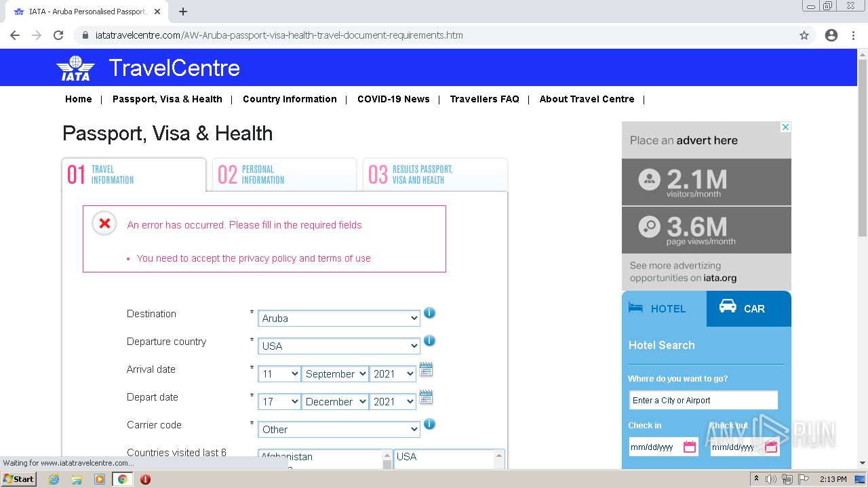Open Arrival date day dropdown 11

pos(279,374)
